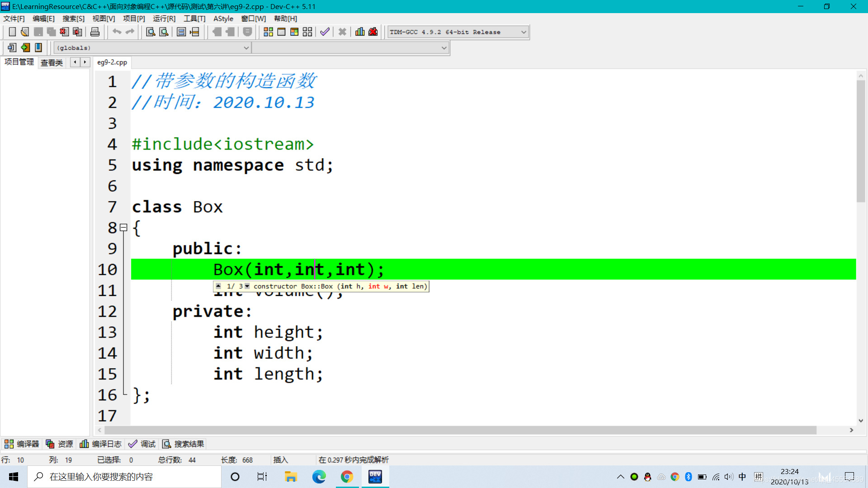Open the 搜索结果 bottom panel
The image size is (868, 488).
tap(184, 444)
